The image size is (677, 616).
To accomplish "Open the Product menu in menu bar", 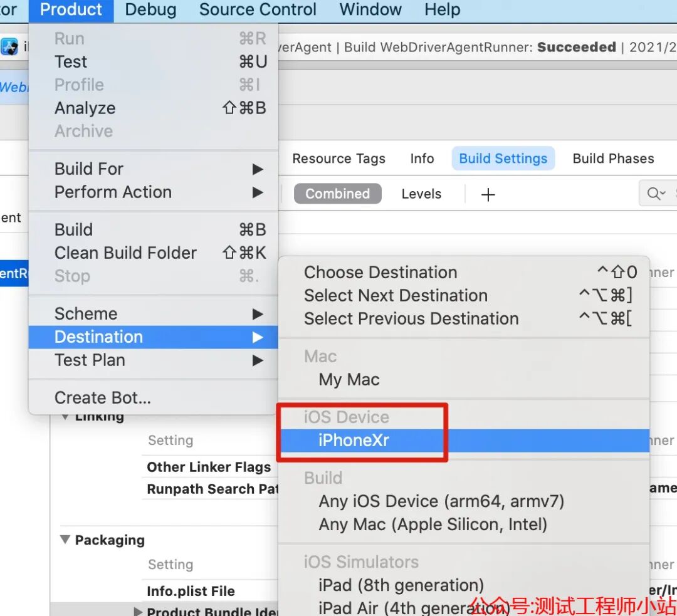I will coord(71,9).
